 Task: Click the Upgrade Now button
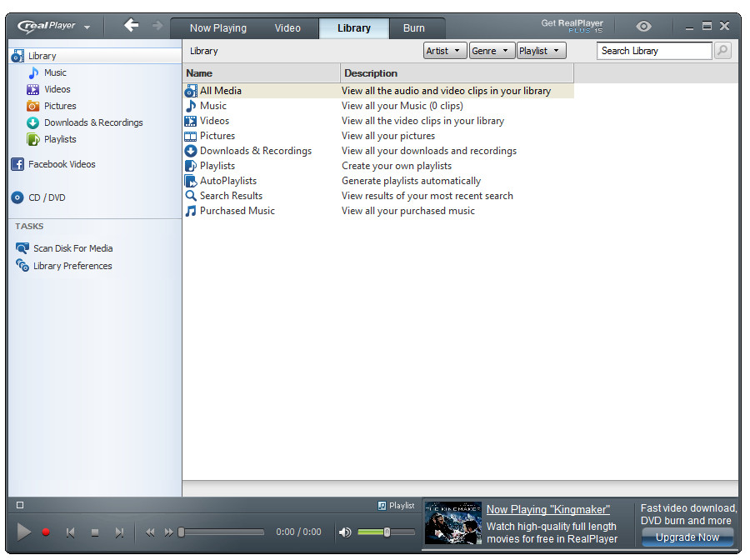[x=687, y=537]
